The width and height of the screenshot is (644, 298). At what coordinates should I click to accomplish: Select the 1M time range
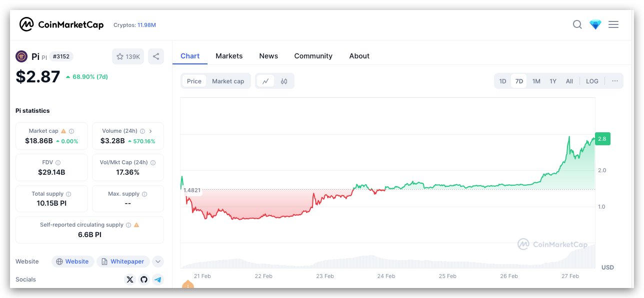pyautogui.click(x=536, y=81)
